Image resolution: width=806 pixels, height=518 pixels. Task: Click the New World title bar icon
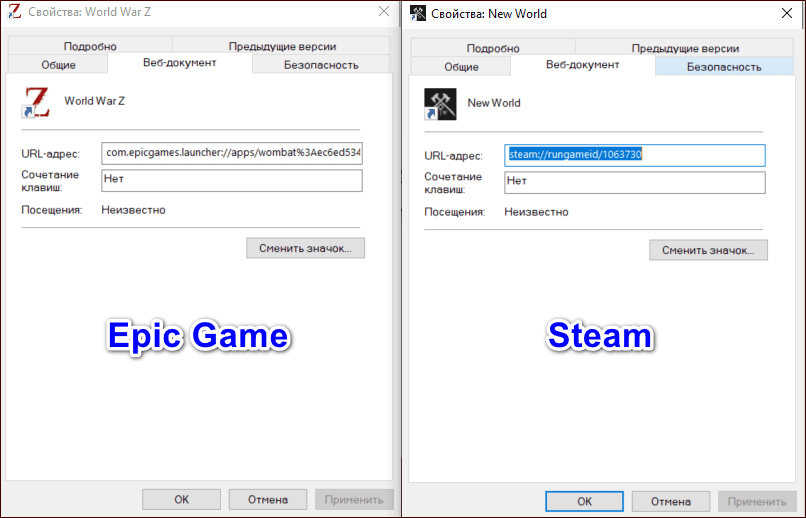coord(417,14)
